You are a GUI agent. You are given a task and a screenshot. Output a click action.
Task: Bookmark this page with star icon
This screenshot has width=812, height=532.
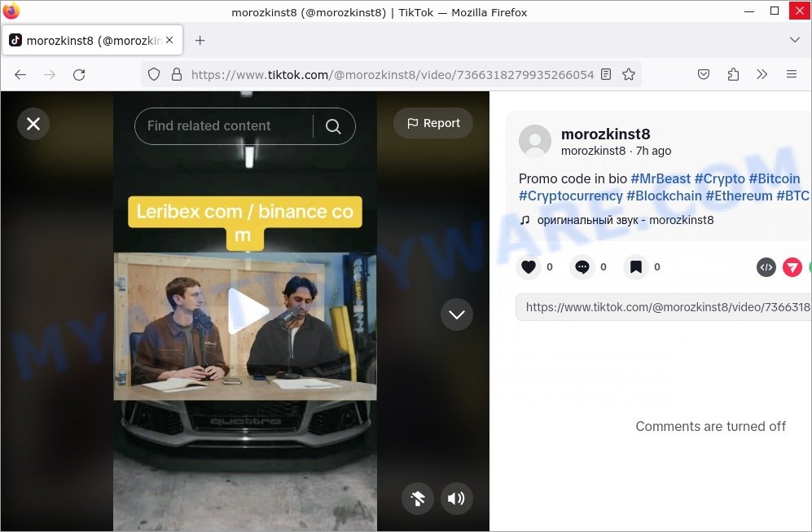click(x=629, y=75)
